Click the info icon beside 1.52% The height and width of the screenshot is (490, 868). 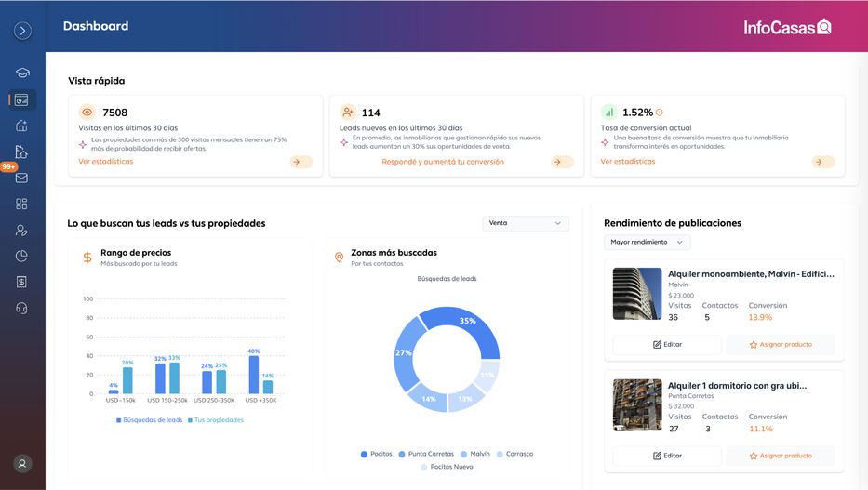tap(660, 113)
